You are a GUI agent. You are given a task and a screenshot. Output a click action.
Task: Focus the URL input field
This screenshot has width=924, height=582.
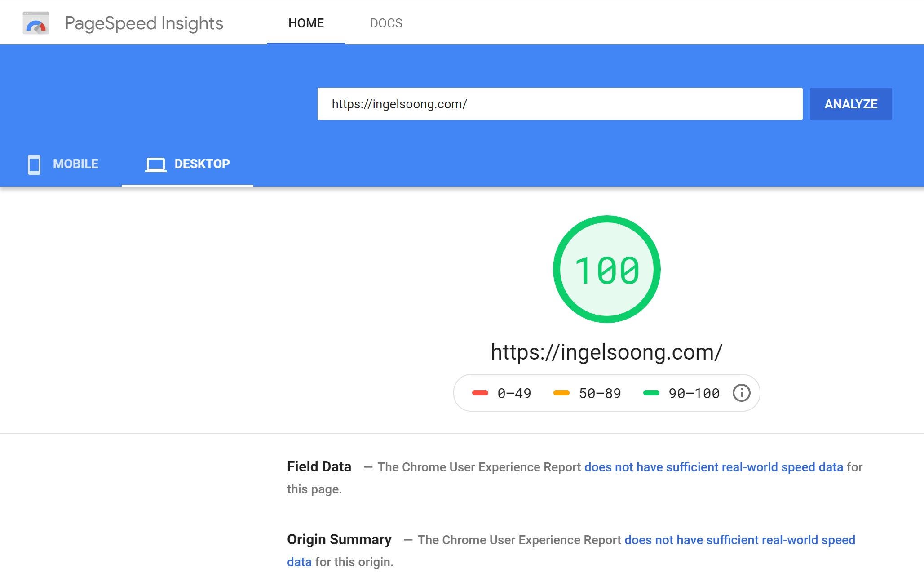pos(560,104)
